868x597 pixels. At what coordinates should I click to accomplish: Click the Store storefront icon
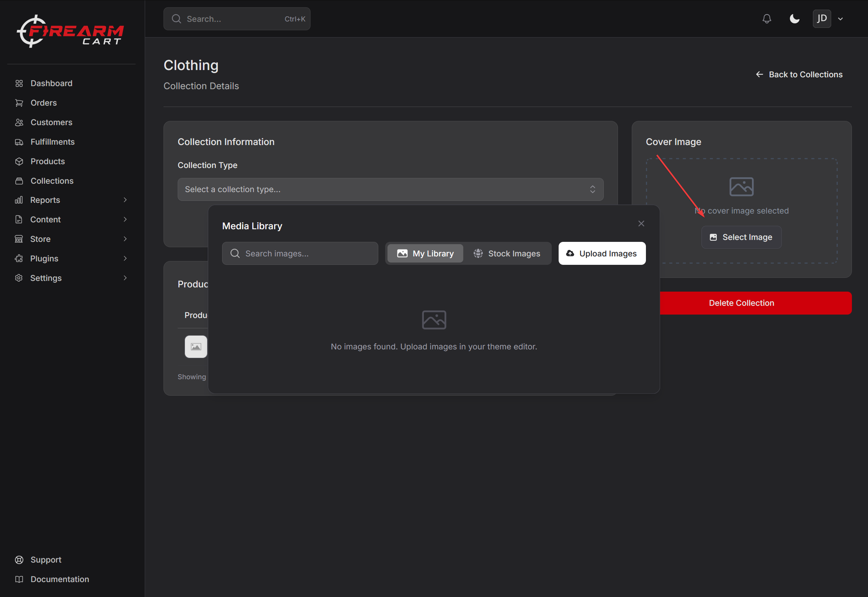19,239
